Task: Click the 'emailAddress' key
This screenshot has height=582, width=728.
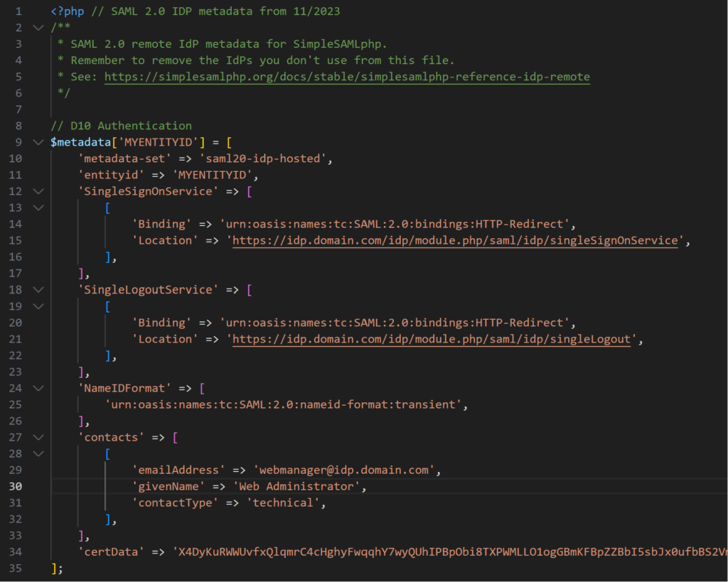Action: click(x=178, y=470)
